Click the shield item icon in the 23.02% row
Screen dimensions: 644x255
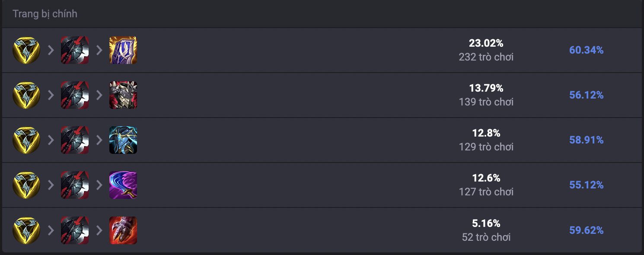[x=123, y=50]
